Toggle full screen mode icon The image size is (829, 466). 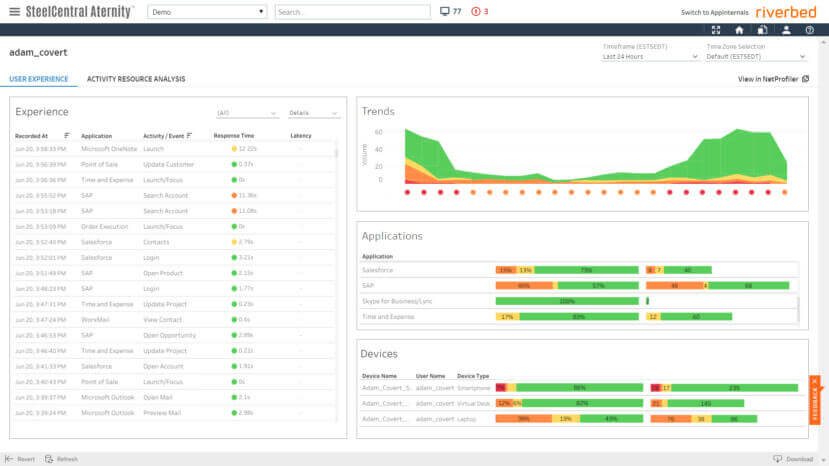point(716,30)
